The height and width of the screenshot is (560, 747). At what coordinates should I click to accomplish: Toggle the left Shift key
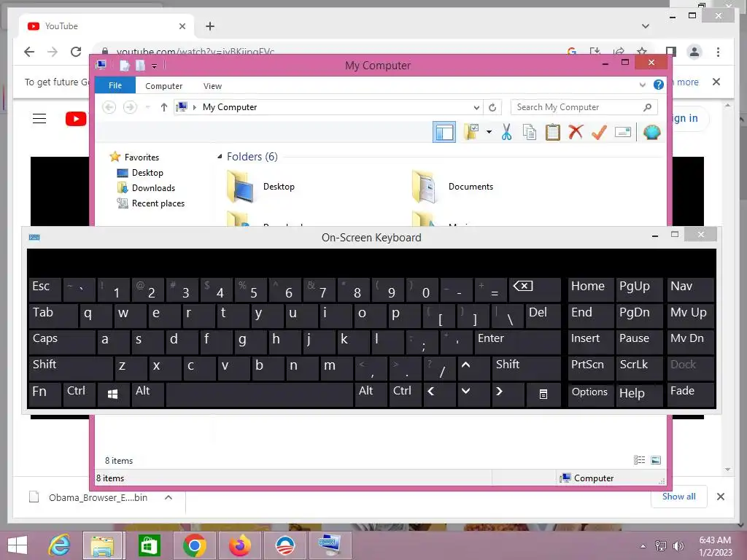coord(71,368)
